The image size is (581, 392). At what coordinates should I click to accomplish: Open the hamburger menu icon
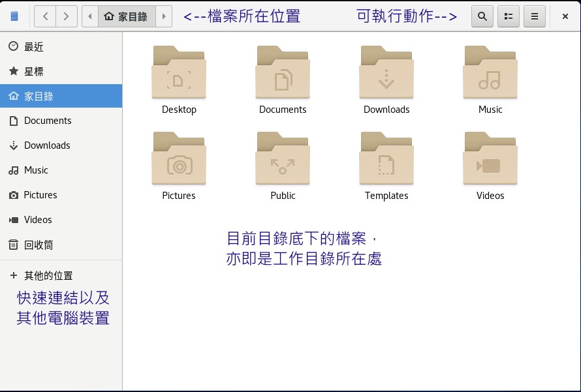coord(534,16)
